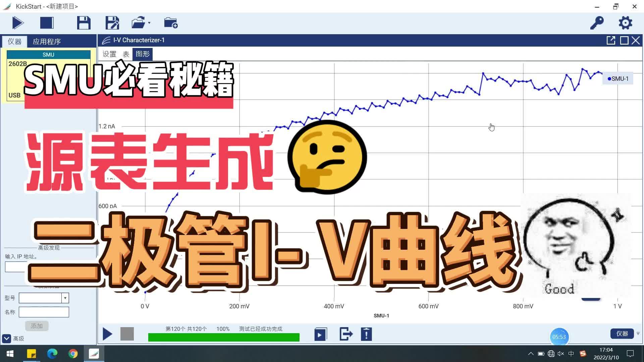Click the 添加 (Add) button

36,326
